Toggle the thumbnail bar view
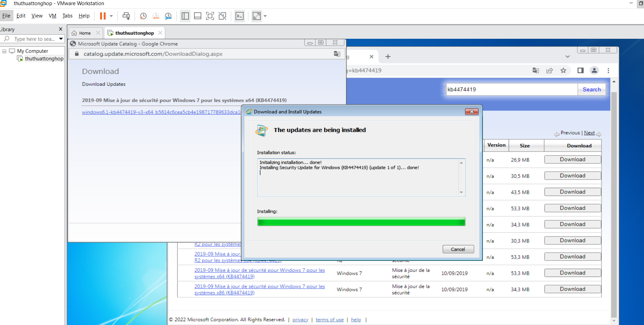 pyautogui.click(x=197, y=16)
